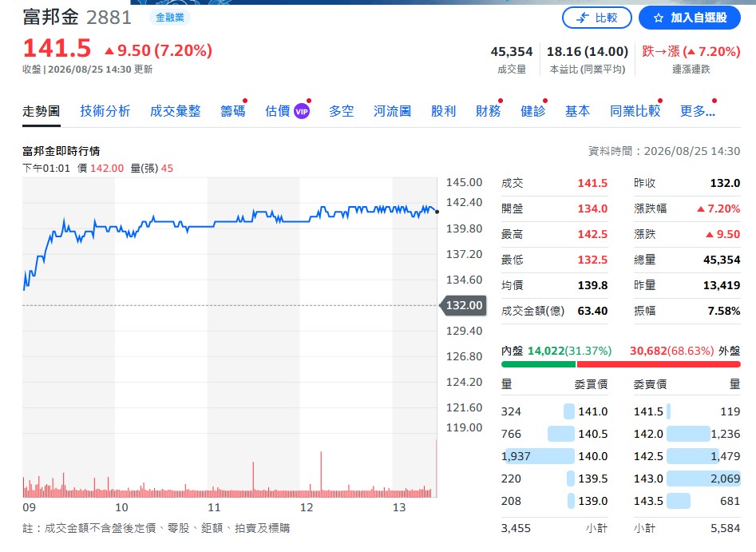Click the 143.0 ask price row
Screen dimensions: 756x552
pyautogui.click(x=687, y=479)
